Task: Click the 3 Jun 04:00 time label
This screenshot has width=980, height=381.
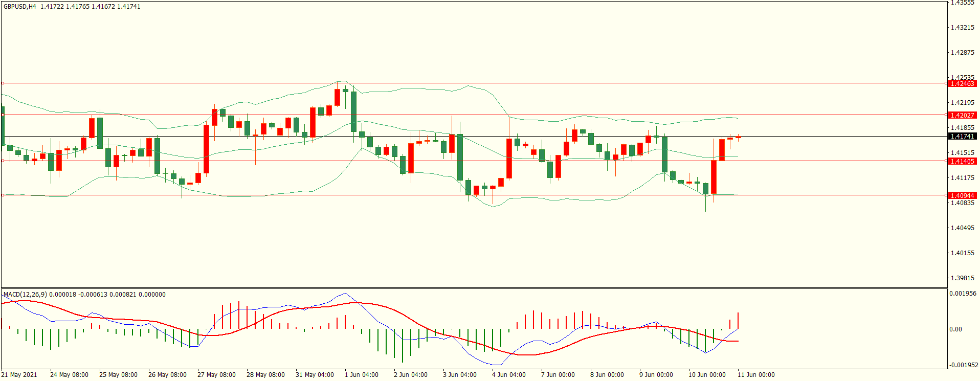Action: point(460,375)
